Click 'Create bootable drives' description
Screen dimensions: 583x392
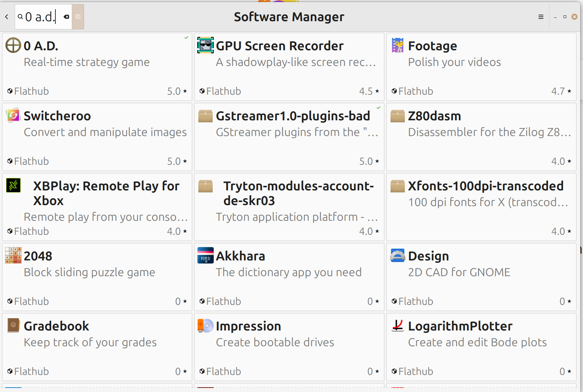pyautogui.click(x=275, y=342)
